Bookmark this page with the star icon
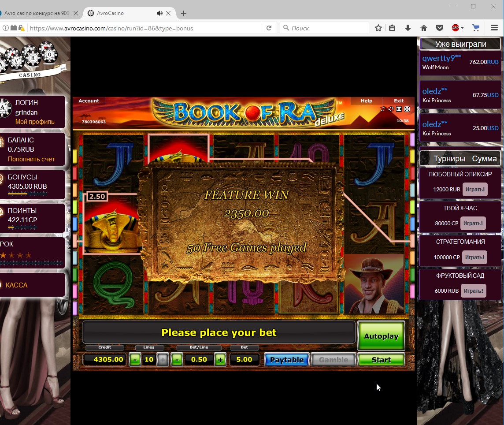Viewport: 504px width, 425px height. [x=378, y=28]
